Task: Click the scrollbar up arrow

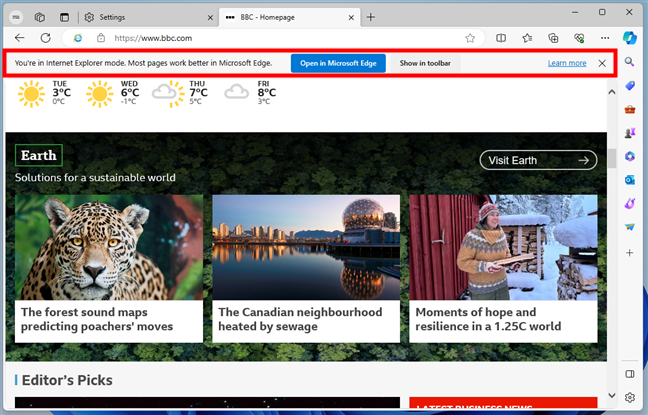Action: 612,92
